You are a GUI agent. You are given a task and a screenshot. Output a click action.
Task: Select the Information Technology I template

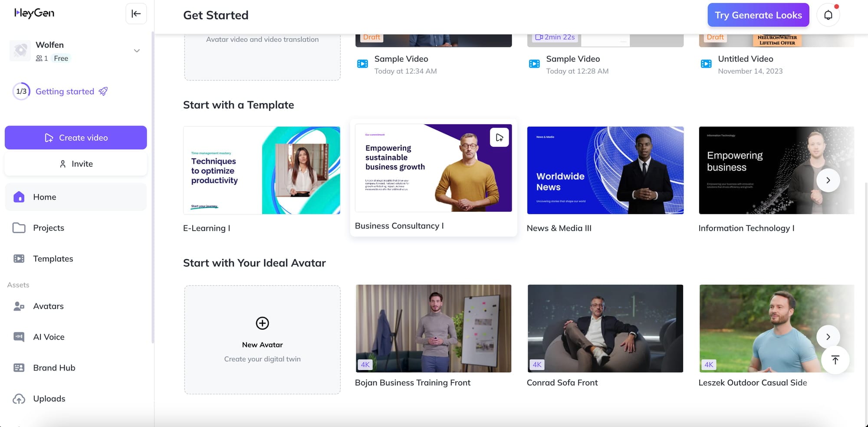point(776,170)
